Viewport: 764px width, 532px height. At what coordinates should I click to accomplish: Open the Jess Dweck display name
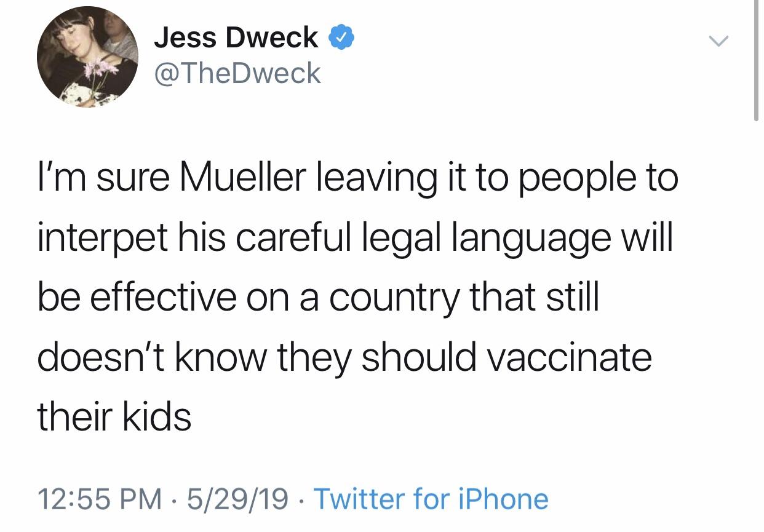click(x=236, y=39)
